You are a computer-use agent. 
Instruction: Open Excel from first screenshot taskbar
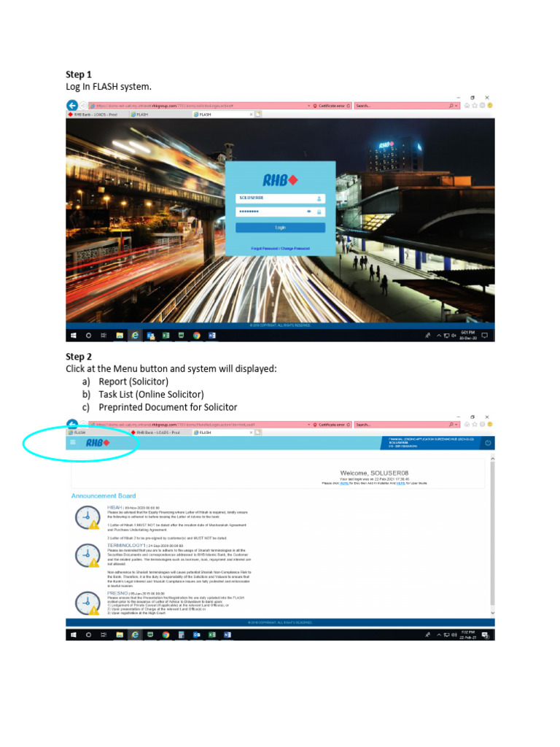[x=166, y=336]
